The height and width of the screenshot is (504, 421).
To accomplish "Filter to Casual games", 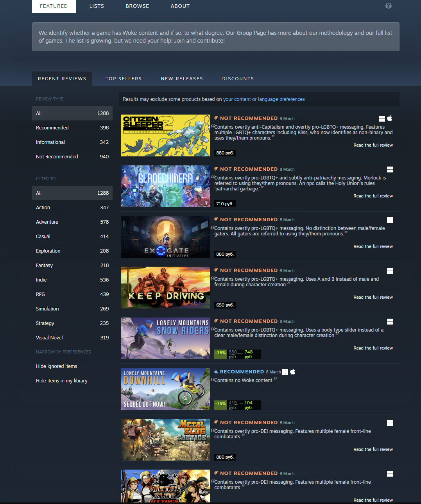I will click(x=72, y=236).
